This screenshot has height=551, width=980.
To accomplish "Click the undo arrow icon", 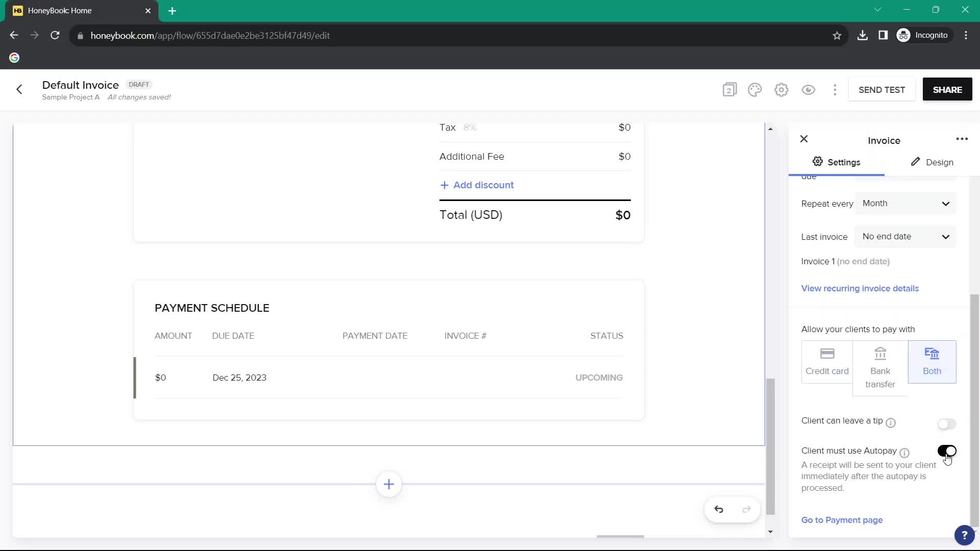I will 719,509.
